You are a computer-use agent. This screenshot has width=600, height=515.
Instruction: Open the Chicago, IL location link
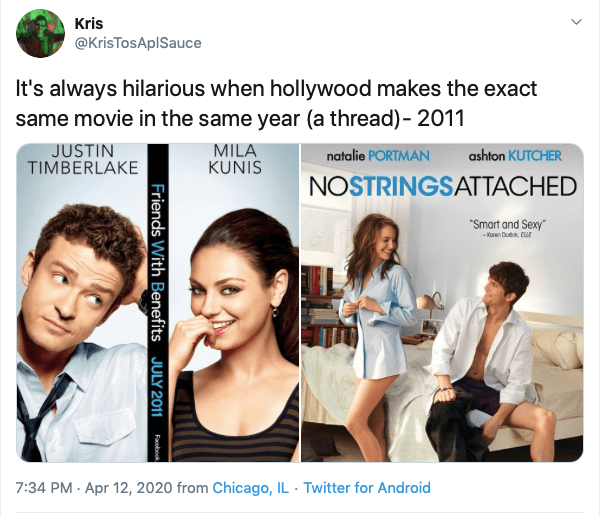click(251, 488)
